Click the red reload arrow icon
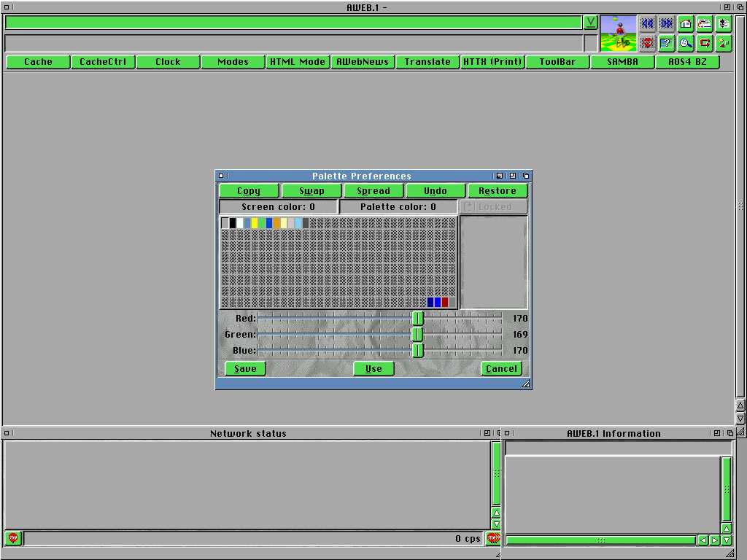Image resolution: width=747 pixels, height=560 pixels. 705,43
